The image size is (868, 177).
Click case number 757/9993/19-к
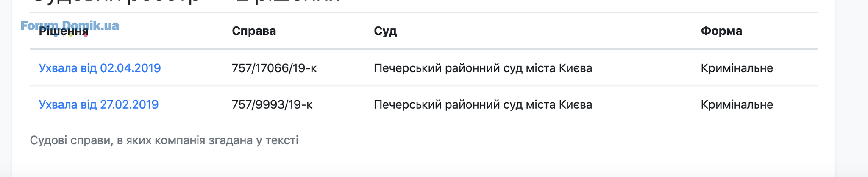tap(272, 104)
